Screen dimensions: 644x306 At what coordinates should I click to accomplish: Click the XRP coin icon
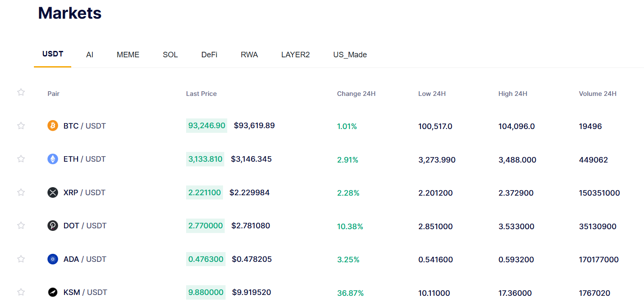coord(53,193)
